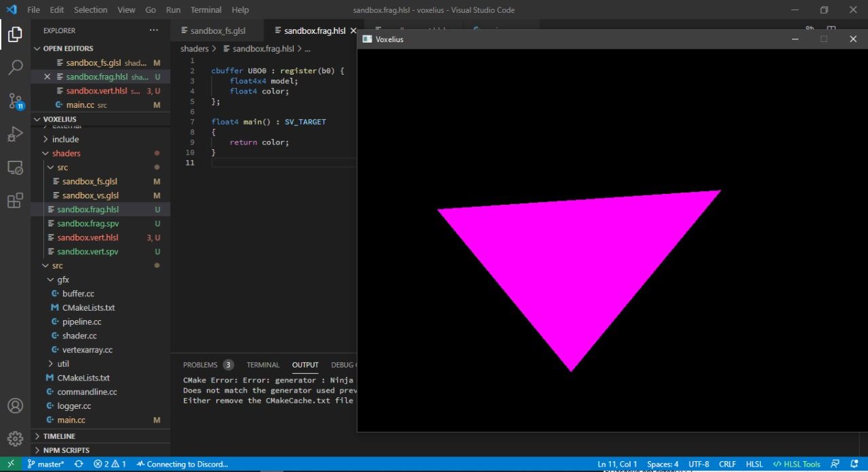This screenshot has height=472, width=868.
Task: Click the synchronize changes icon in status bar
Action: pos(79,464)
